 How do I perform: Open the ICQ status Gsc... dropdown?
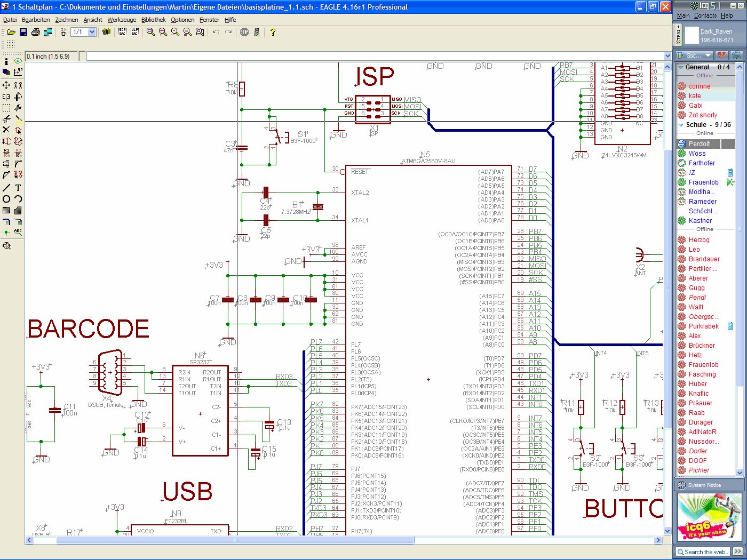point(694,55)
